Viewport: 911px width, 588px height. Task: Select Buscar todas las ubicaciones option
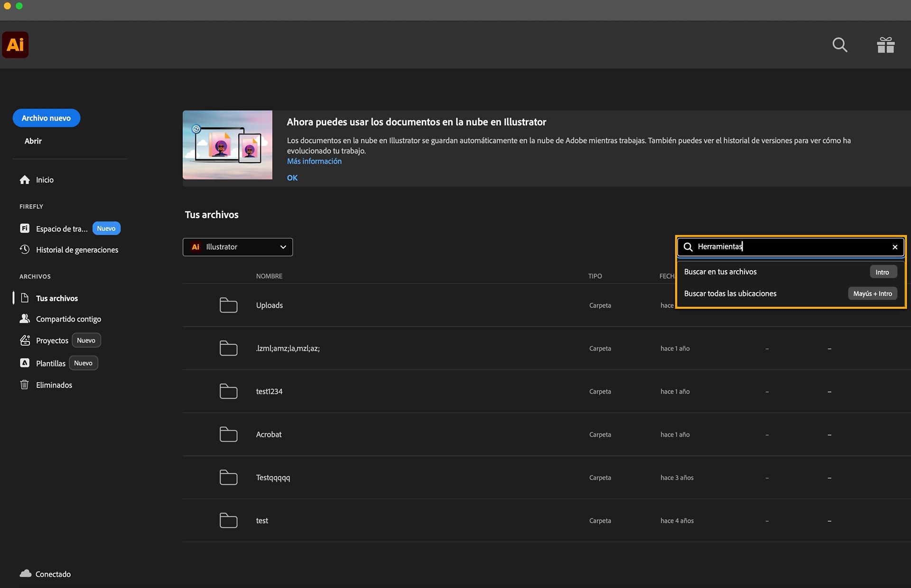point(790,294)
